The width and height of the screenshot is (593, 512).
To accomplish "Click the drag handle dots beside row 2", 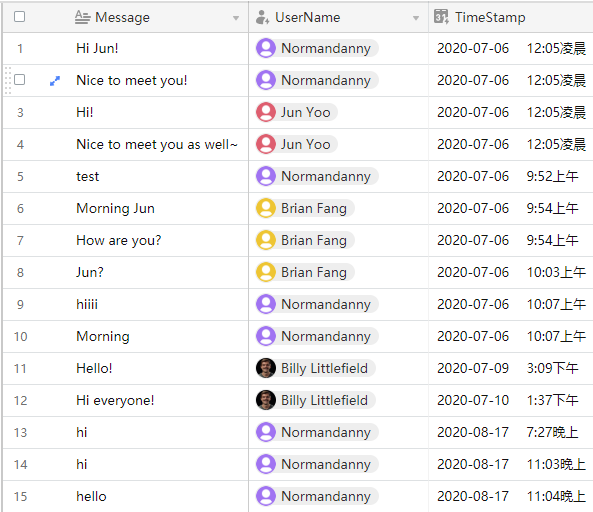I will (x=8, y=81).
